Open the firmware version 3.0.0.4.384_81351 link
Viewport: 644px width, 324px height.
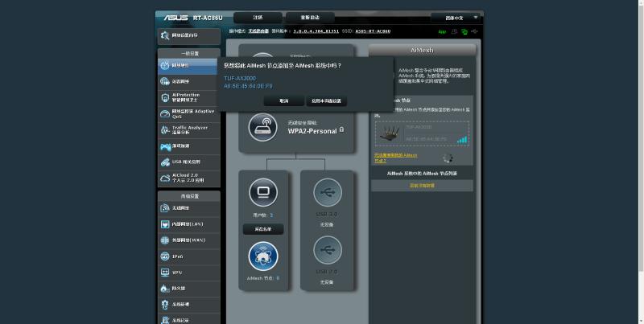coord(316,31)
